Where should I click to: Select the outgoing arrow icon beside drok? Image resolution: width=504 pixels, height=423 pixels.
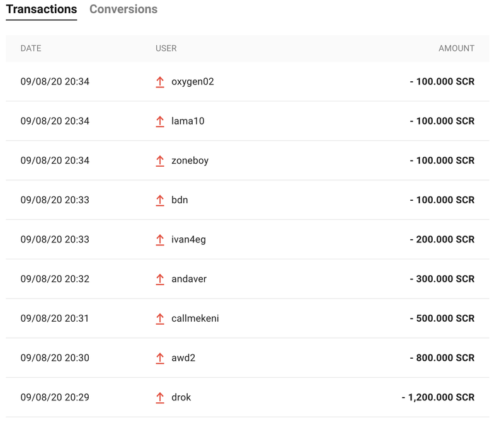(x=160, y=398)
